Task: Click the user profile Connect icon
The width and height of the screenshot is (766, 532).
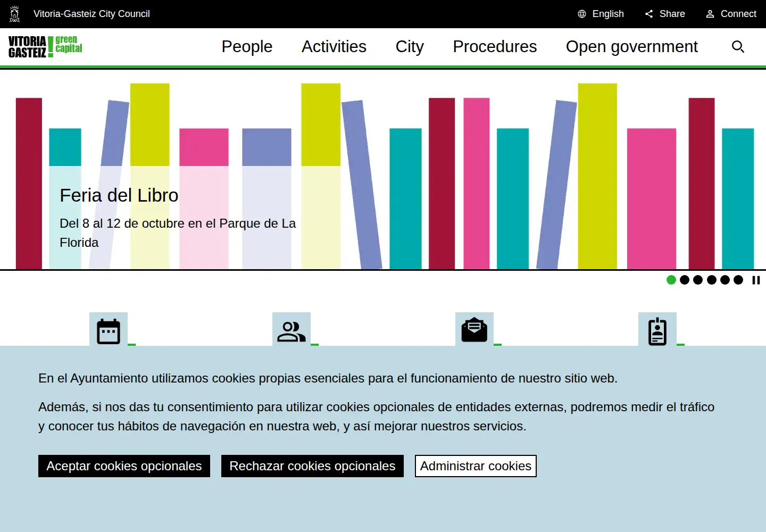Action: click(710, 14)
